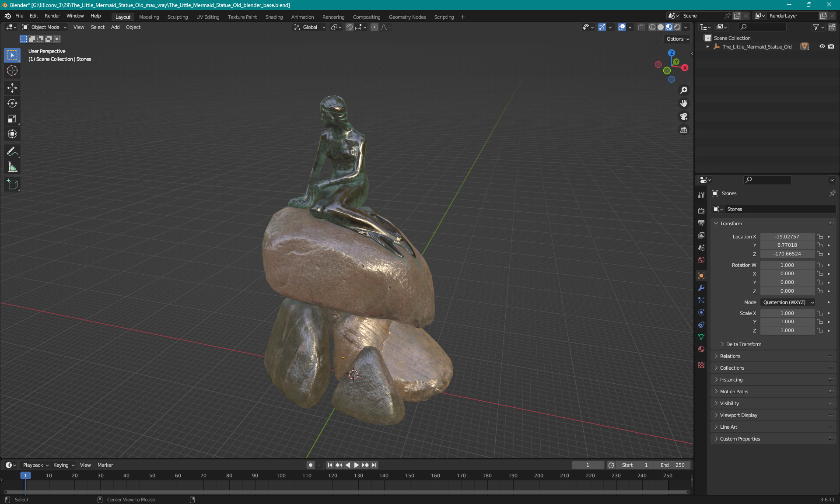Viewport: 840px width, 504px height.
Task: Expand The_Little_Mermaid_Statue_Old collection tree
Action: [x=708, y=46]
